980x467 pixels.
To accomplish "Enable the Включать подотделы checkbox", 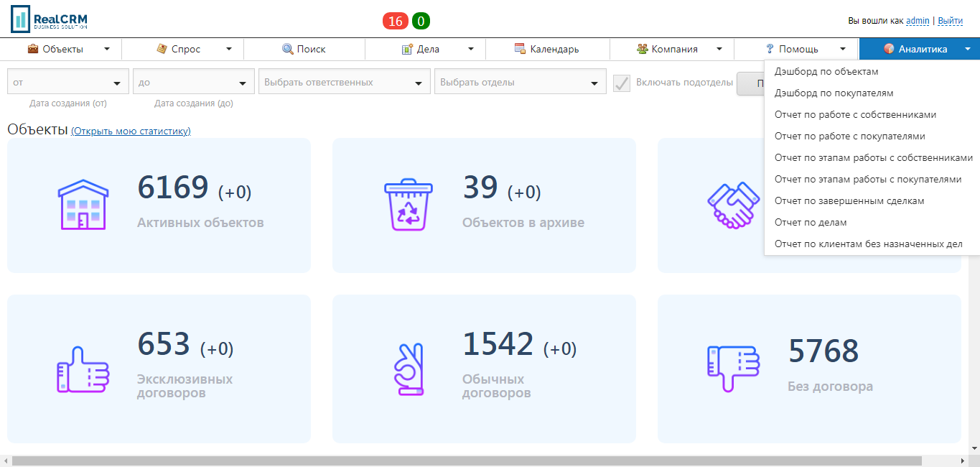I will 620,82.
